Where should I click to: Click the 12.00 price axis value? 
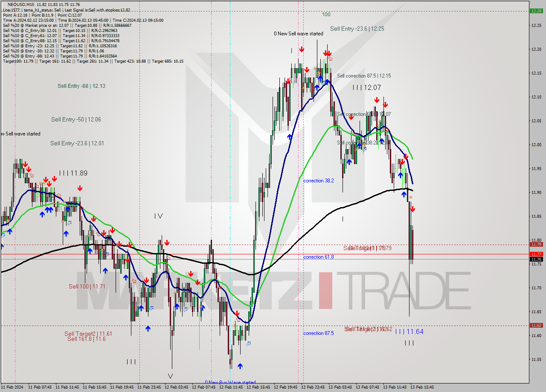[x=536, y=145]
